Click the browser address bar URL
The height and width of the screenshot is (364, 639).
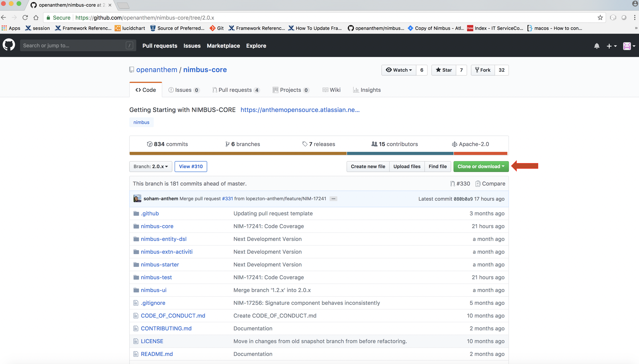point(145,18)
